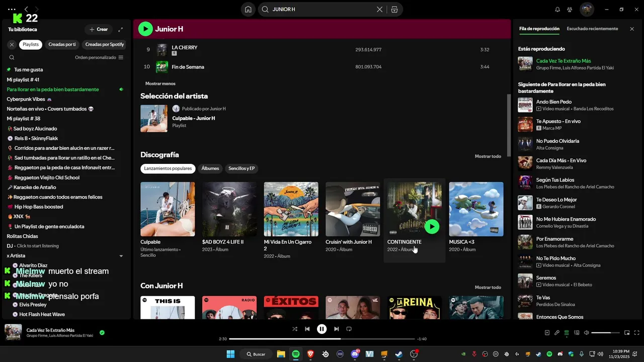644x362 pixels.
Task: Expand Tu biblioteca to full view
Action: click(120, 30)
